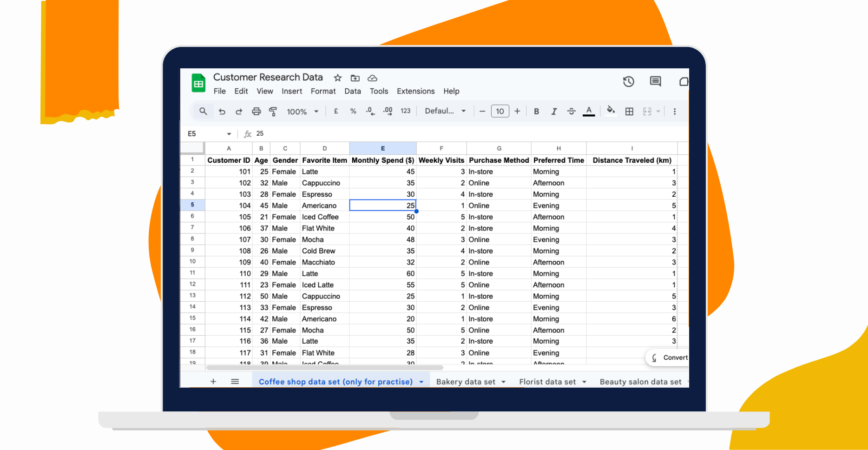Decrease decimal places
The image size is (868, 450).
coord(370,111)
